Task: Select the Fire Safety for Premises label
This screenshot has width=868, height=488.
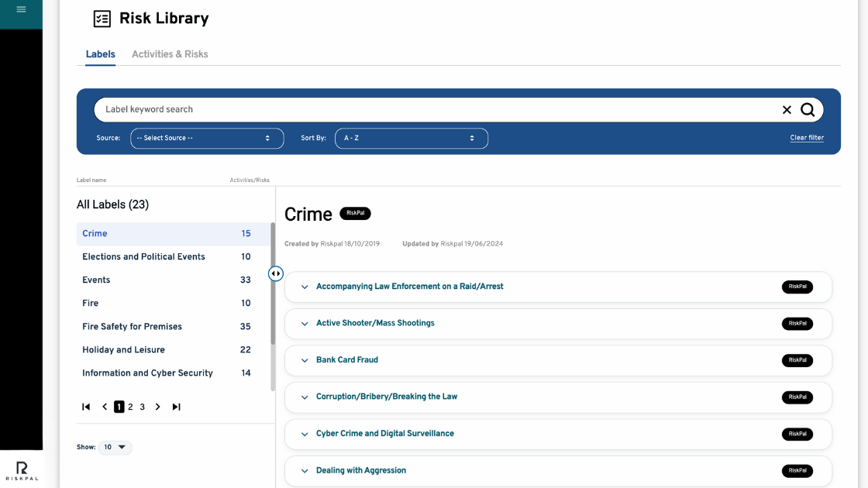Action: pos(132,327)
